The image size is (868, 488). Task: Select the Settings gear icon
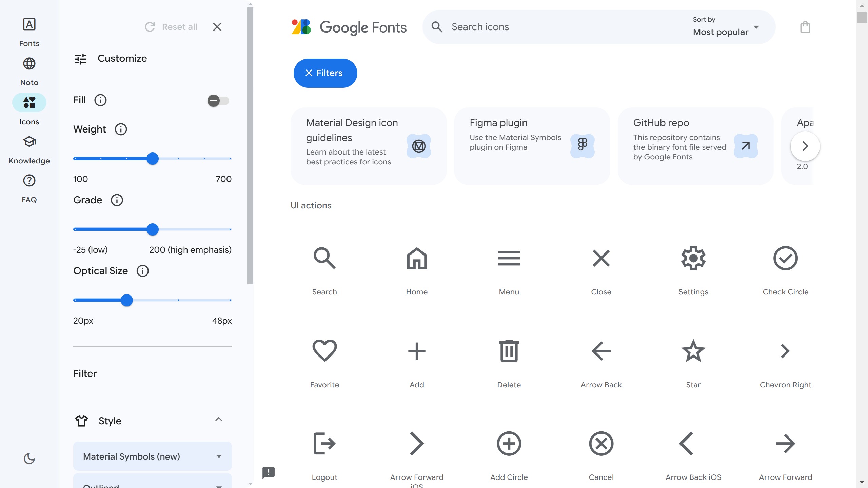click(x=693, y=258)
